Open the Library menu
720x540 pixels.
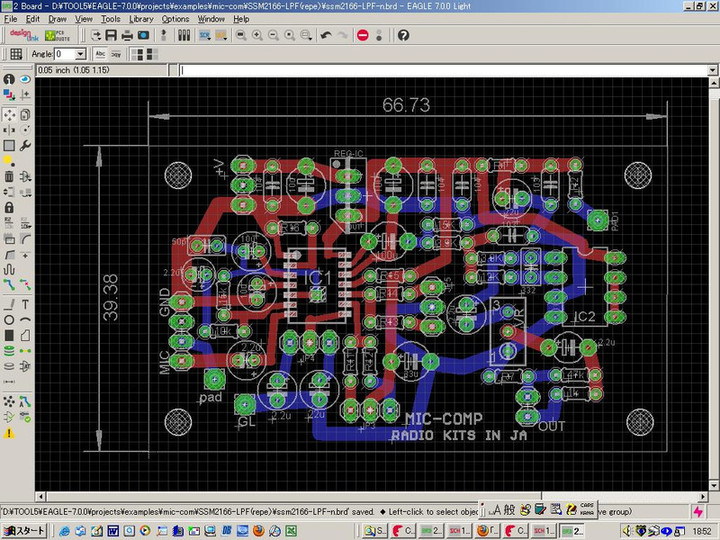(141, 19)
